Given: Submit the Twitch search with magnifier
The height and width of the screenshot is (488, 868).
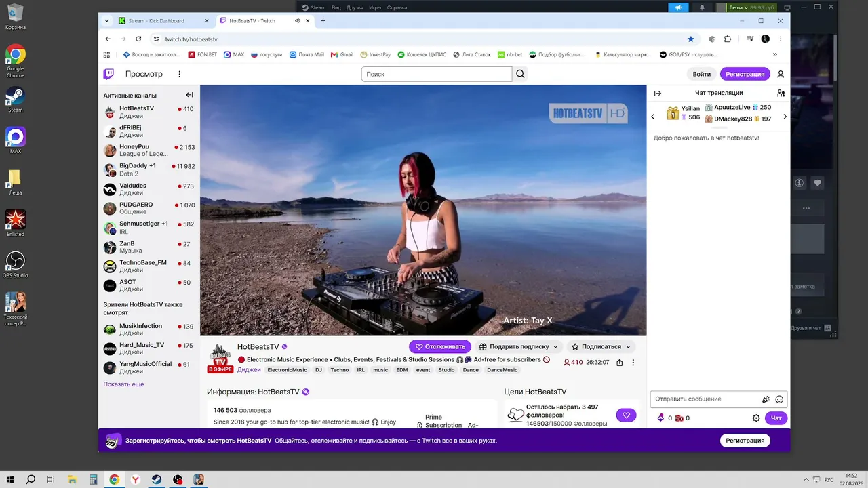Looking at the screenshot, I should [x=520, y=74].
